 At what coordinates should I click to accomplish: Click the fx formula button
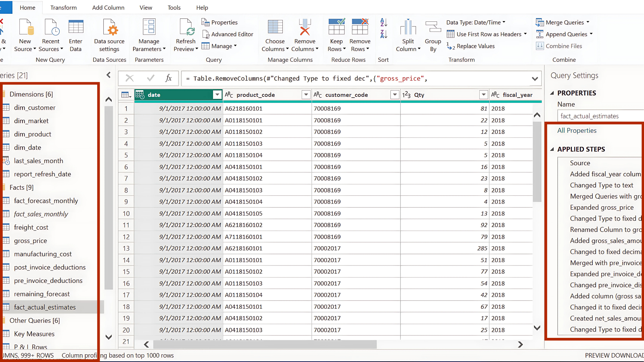pyautogui.click(x=168, y=78)
